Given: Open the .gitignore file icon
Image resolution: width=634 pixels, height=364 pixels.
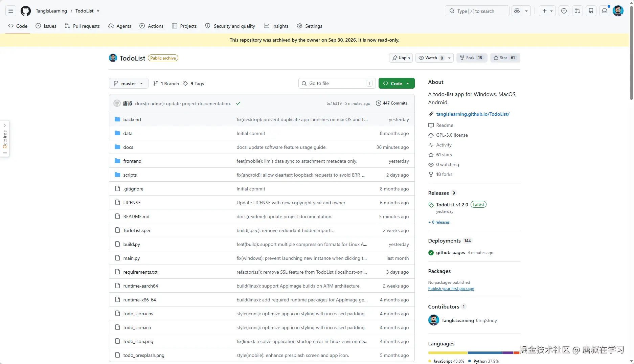Looking at the screenshot, I should (x=117, y=189).
